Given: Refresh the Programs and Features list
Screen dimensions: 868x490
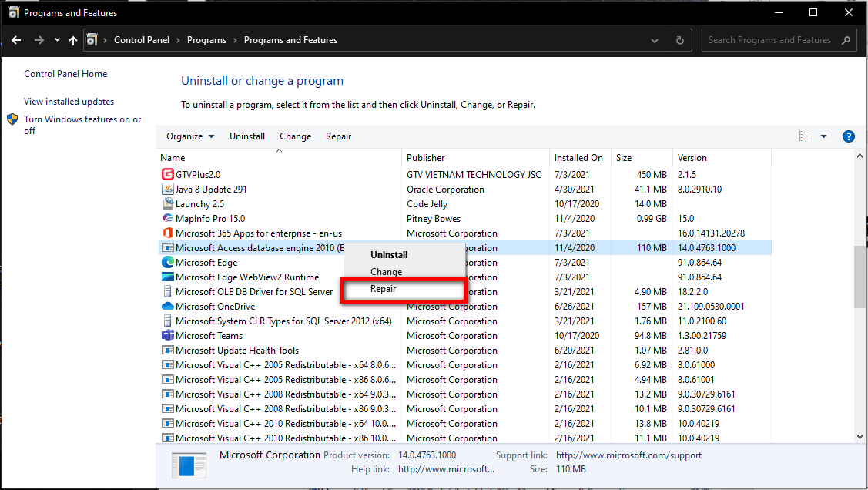Looking at the screenshot, I should coord(680,40).
